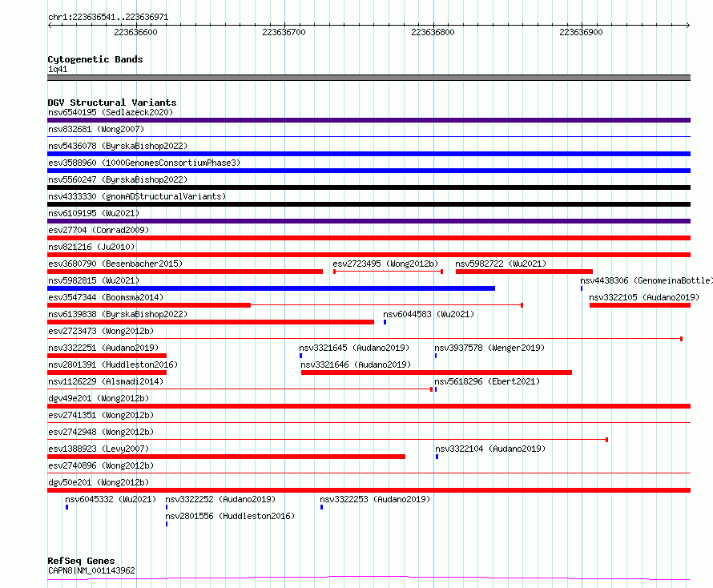
Task: Click the 223636900 ruler position
Action: pos(581,32)
